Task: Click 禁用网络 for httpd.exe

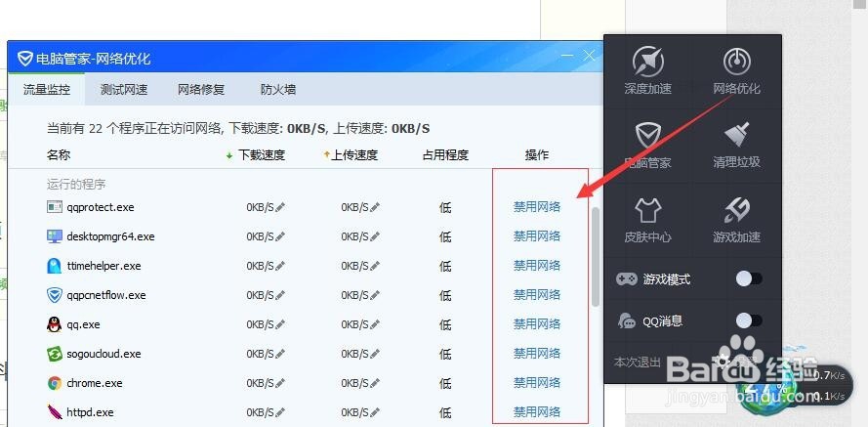Action: 537,412
